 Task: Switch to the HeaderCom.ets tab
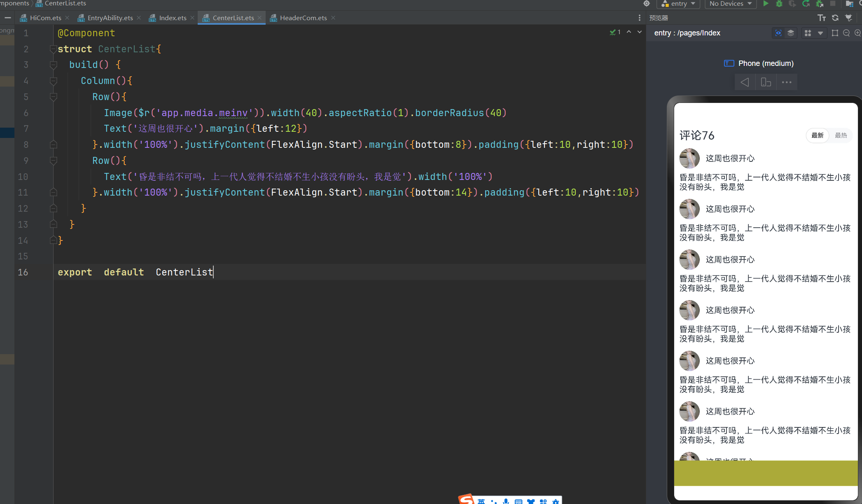click(x=303, y=18)
